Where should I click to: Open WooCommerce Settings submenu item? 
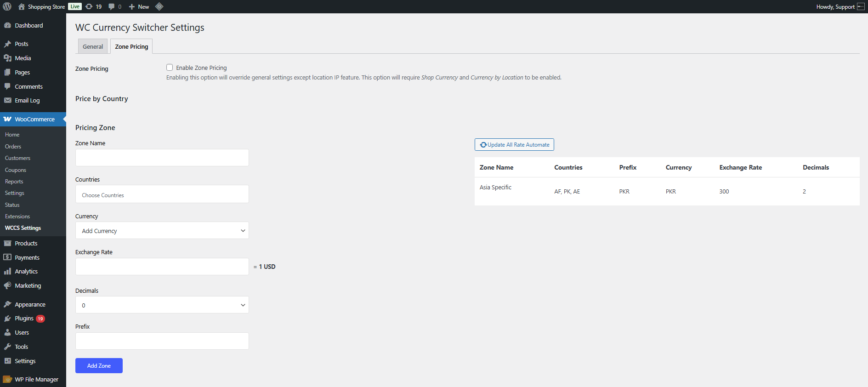[15, 193]
